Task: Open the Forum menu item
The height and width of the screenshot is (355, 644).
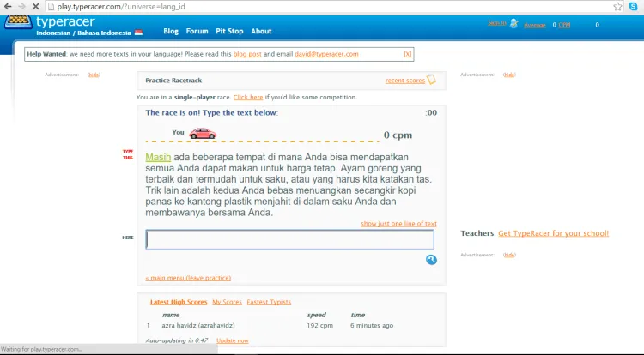Action: point(197,31)
